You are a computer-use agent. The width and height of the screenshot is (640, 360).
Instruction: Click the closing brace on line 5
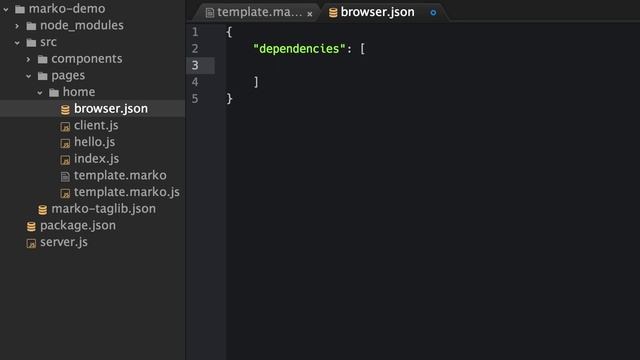(x=229, y=99)
